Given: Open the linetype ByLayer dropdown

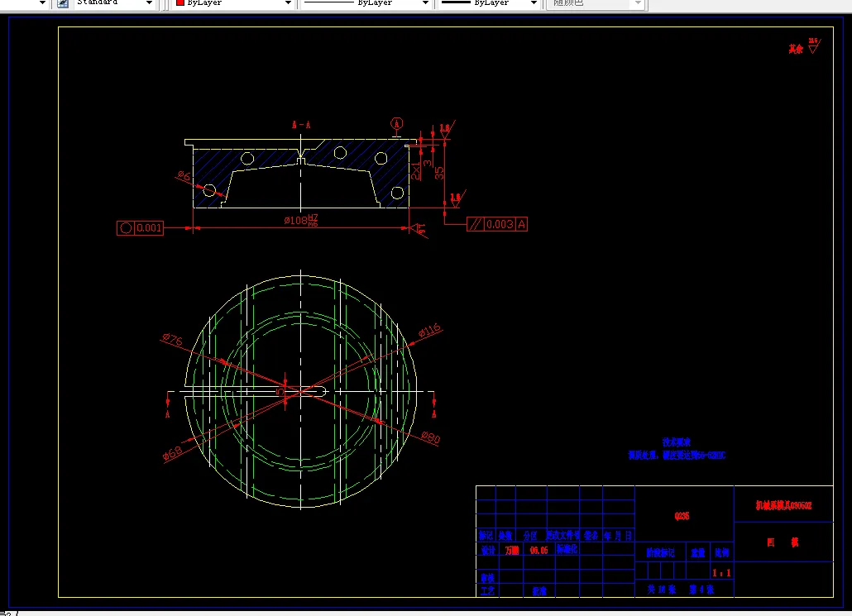Looking at the screenshot, I should 425,3.
